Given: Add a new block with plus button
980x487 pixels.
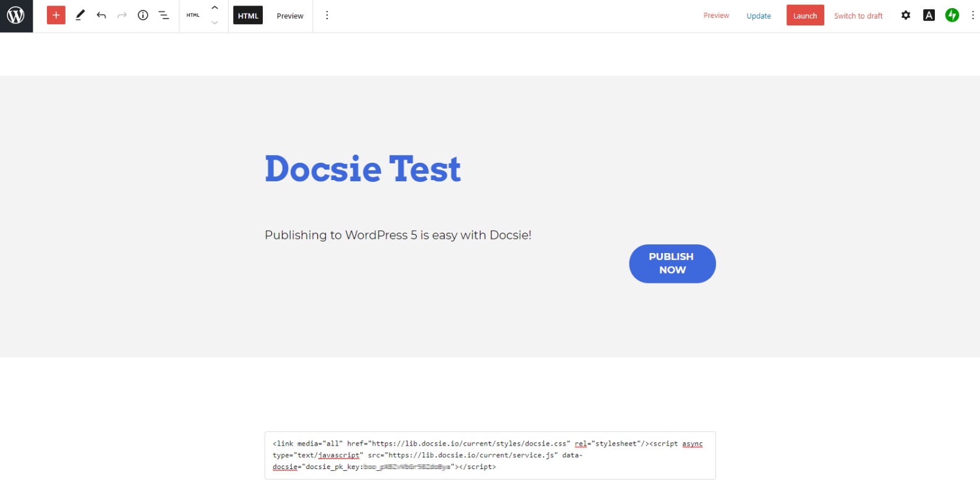Looking at the screenshot, I should pyautogui.click(x=56, y=15).
